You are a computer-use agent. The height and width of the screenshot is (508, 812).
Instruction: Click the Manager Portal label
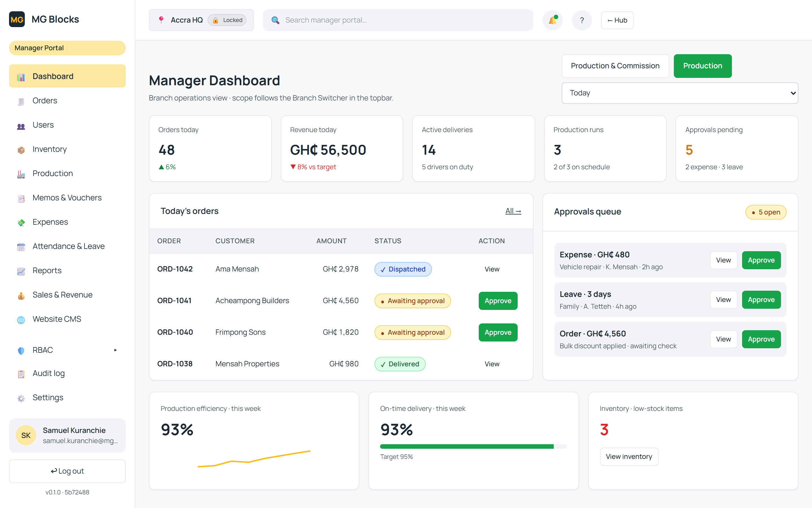67,48
